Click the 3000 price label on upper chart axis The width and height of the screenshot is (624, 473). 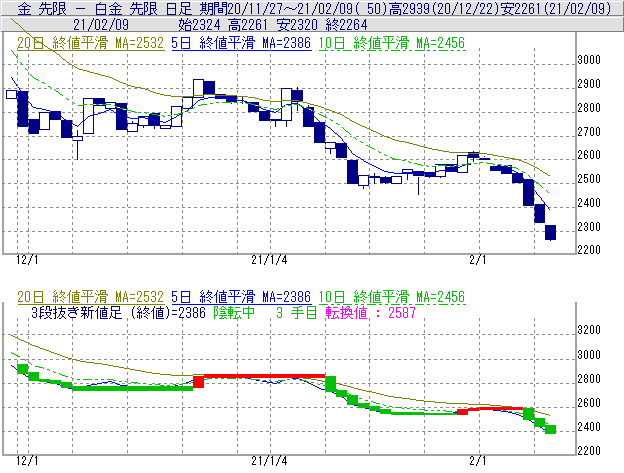click(x=589, y=60)
